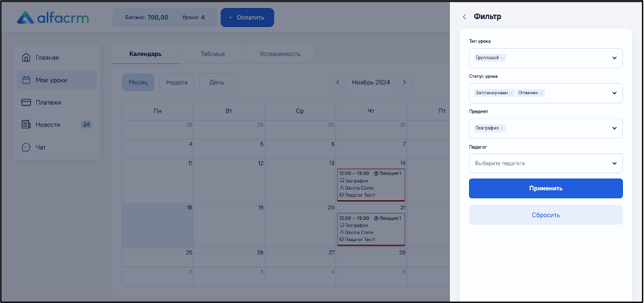The width and height of the screenshot is (644, 303).
Task: Switch to the Таблица tab
Action: point(212,54)
